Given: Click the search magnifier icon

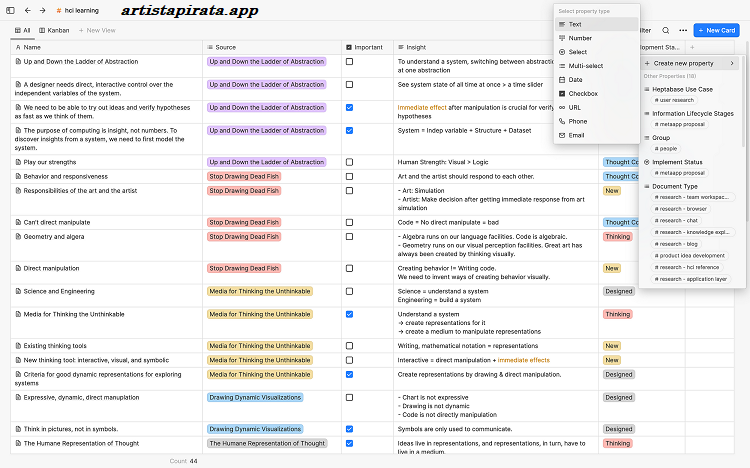Looking at the screenshot, I should pyautogui.click(x=665, y=30).
